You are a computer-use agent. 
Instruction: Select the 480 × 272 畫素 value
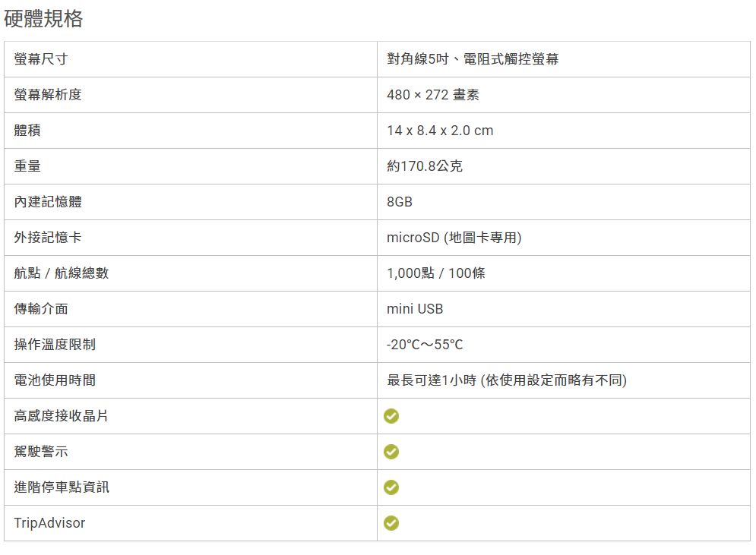tap(433, 95)
